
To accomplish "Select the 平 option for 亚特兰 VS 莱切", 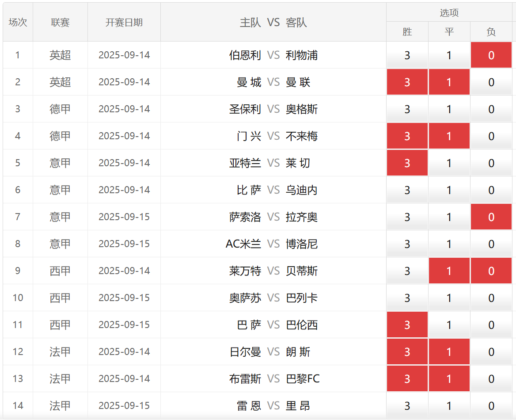I will click(449, 163).
